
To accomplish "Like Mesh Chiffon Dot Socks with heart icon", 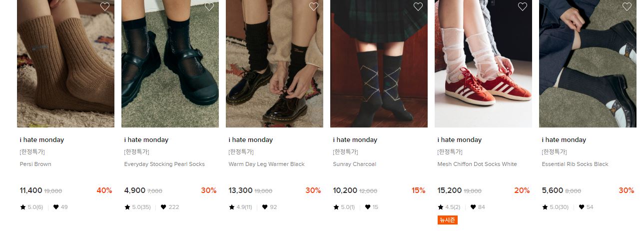I will click(x=523, y=6).
